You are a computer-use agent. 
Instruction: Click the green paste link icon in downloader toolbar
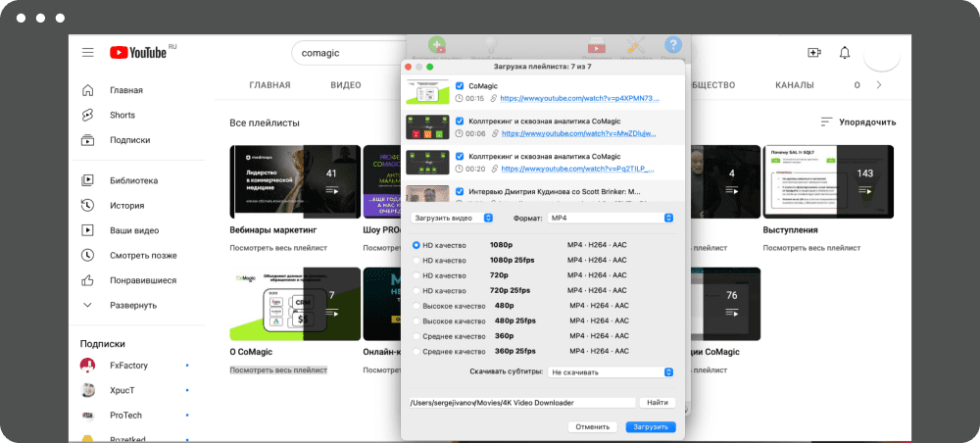pyautogui.click(x=436, y=46)
